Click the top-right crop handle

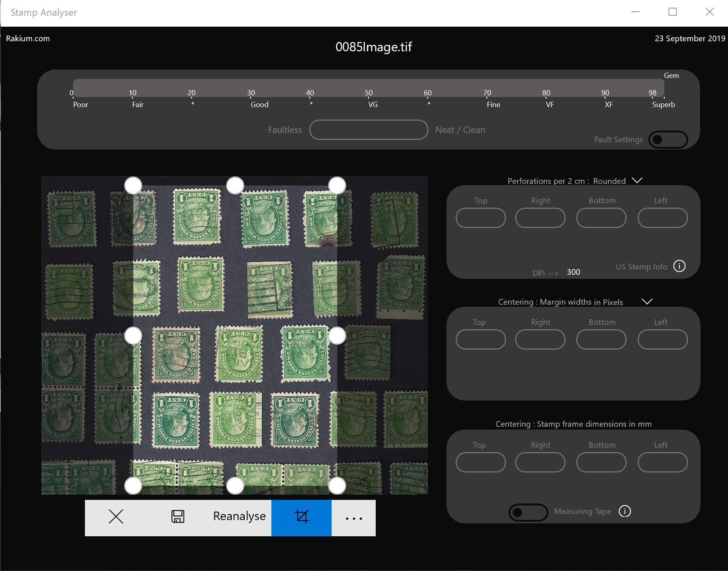click(x=337, y=185)
